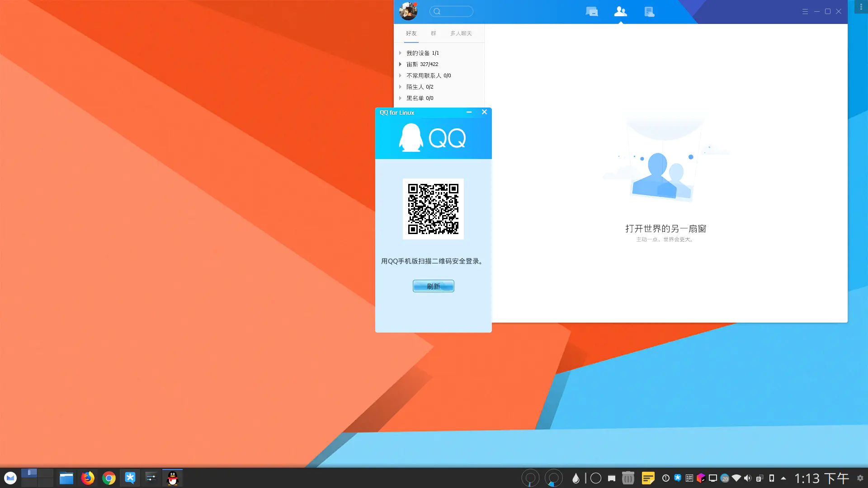Screen dimensions: 868x488
Task: Launch Firefox from the taskbar
Action: coord(88,478)
